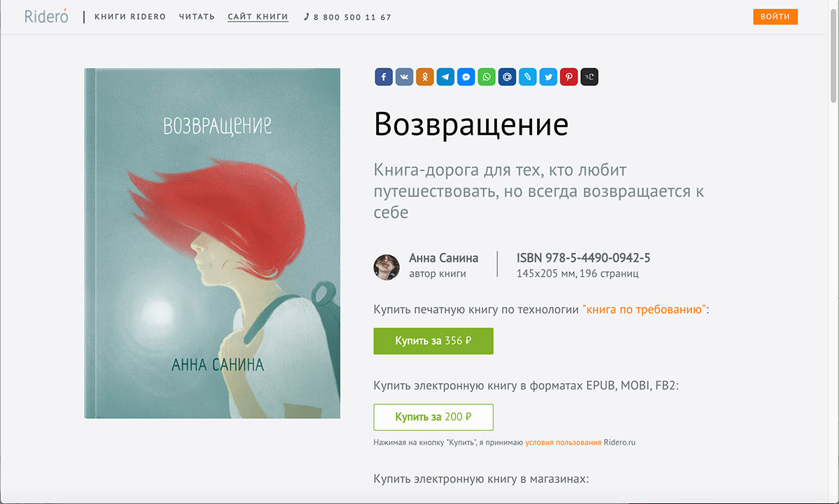Pin the book on Pinterest
Image resolution: width=839 pixels, height=504 pixels.
pos(569,77)
